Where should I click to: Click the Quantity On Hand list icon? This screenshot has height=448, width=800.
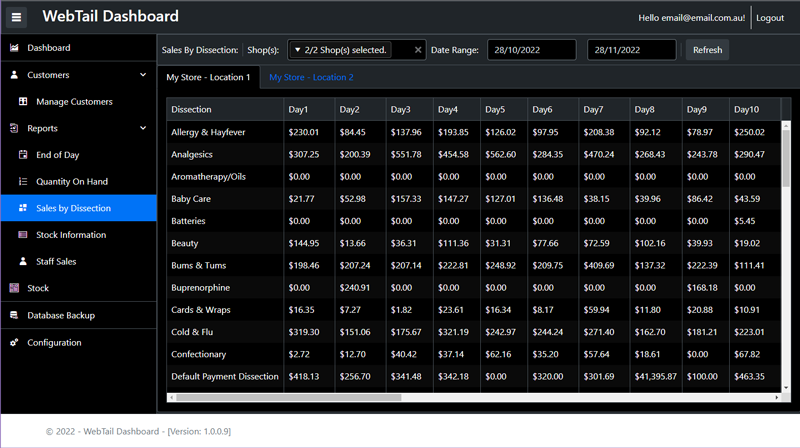pos(24,182)
